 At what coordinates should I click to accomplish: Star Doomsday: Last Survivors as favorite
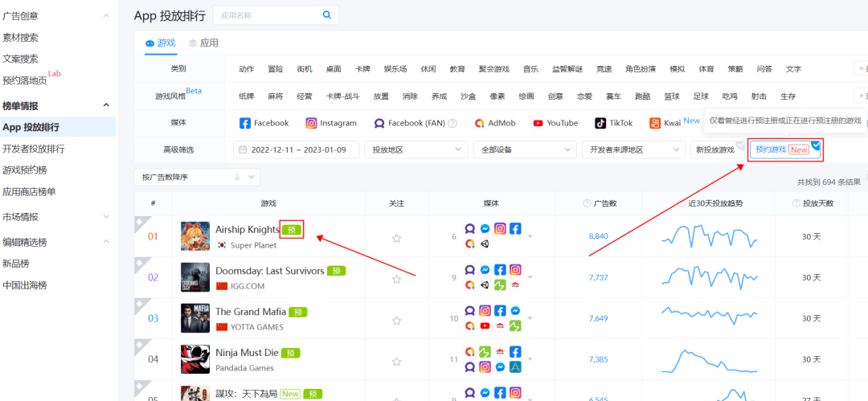[396, 279]
